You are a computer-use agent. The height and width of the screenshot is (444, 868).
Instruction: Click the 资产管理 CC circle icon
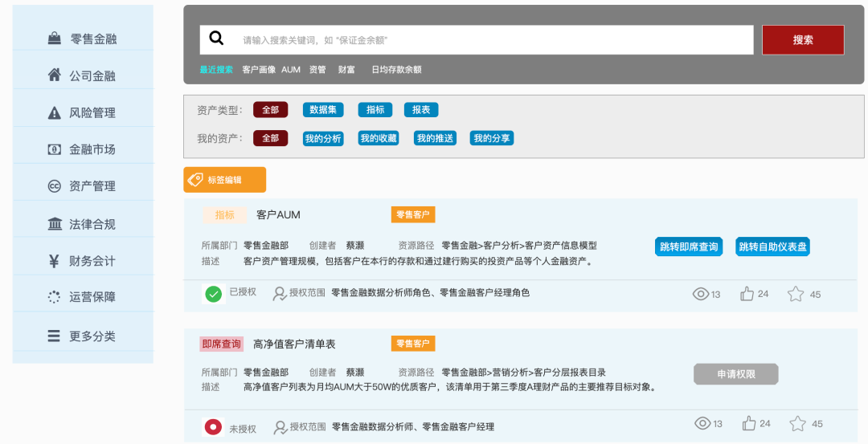55,186
